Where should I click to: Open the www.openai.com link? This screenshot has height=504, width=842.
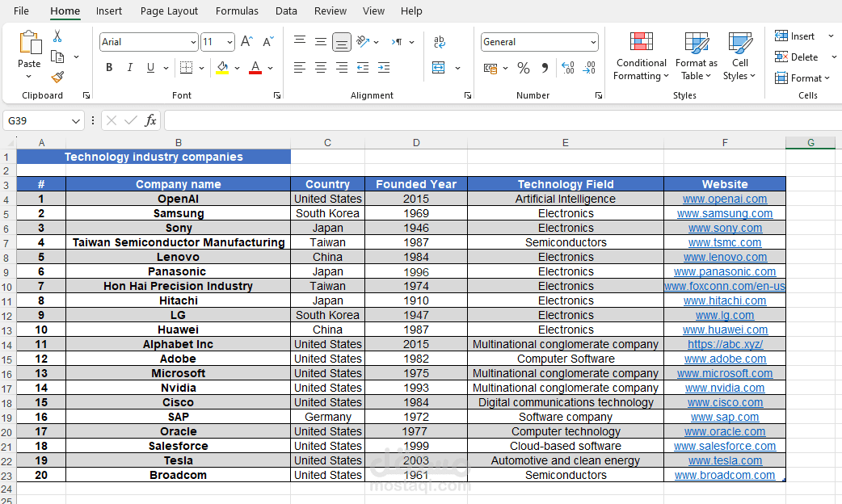coord(725,199)
